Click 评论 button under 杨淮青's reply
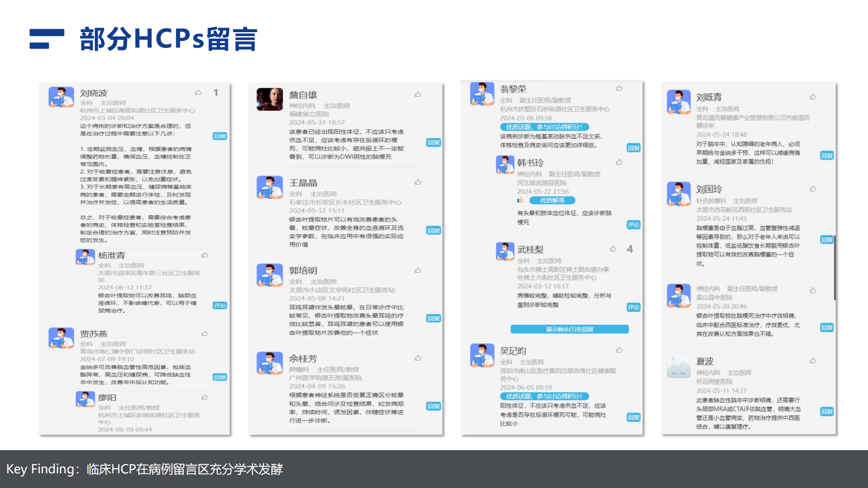The width and height of the screenshot is (868, 488). (220, 305)
